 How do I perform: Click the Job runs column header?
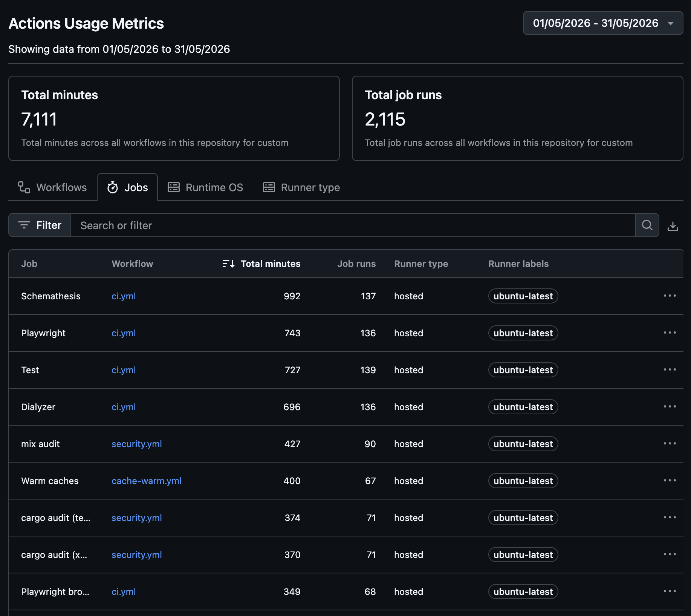[x=356, y=264]
